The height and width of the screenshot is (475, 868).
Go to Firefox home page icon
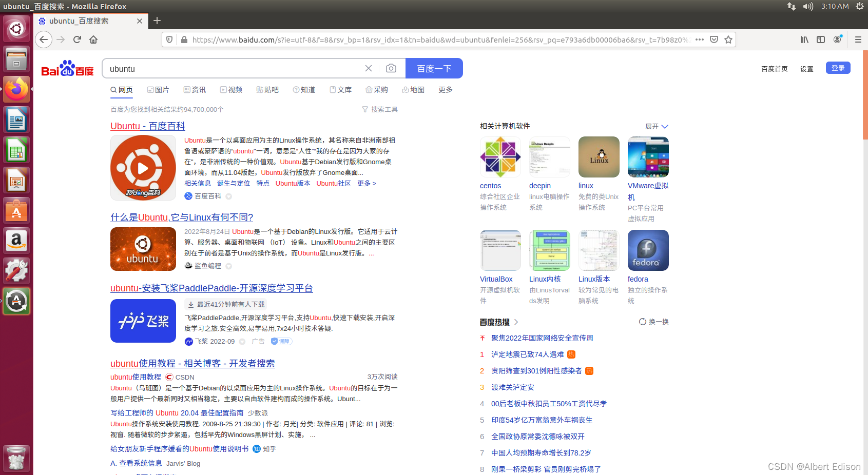point(93,39)
